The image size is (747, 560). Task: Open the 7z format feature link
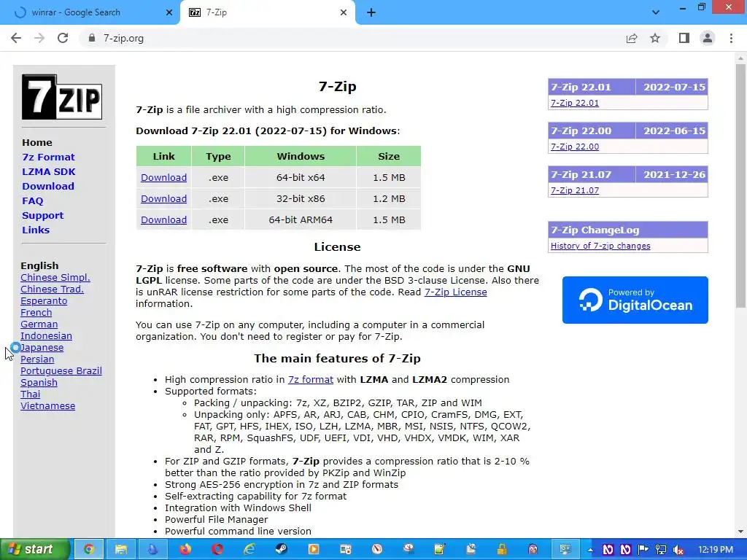tap(311, 379)
